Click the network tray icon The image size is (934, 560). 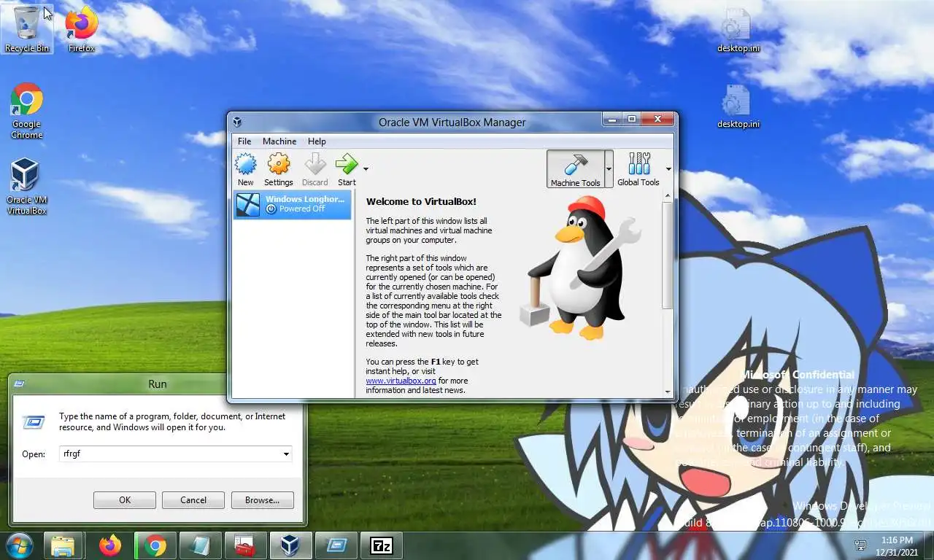click(861, 545)
